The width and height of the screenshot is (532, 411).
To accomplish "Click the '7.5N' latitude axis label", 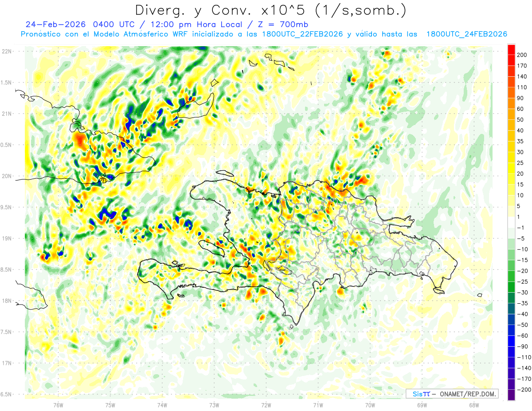I will 7,332.
